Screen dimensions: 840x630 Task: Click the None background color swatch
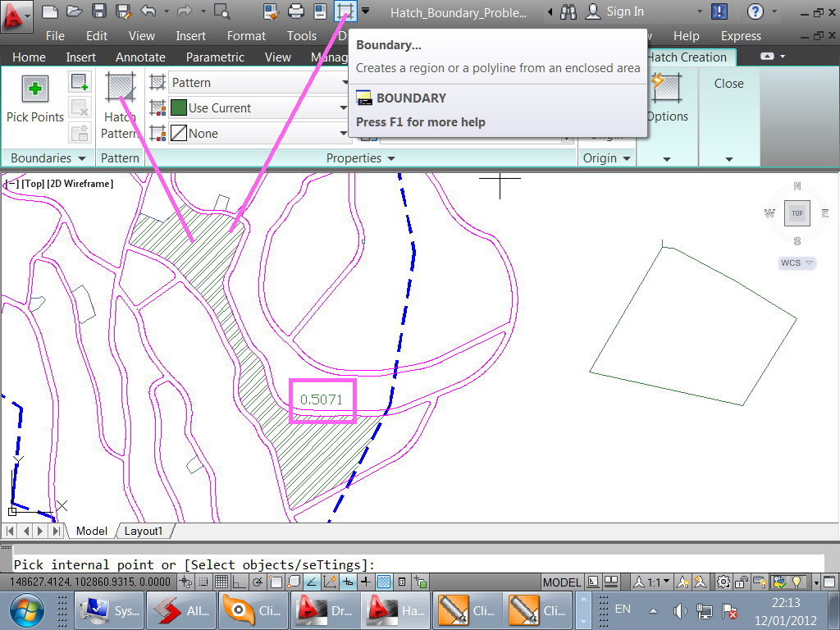coord(178,133)
